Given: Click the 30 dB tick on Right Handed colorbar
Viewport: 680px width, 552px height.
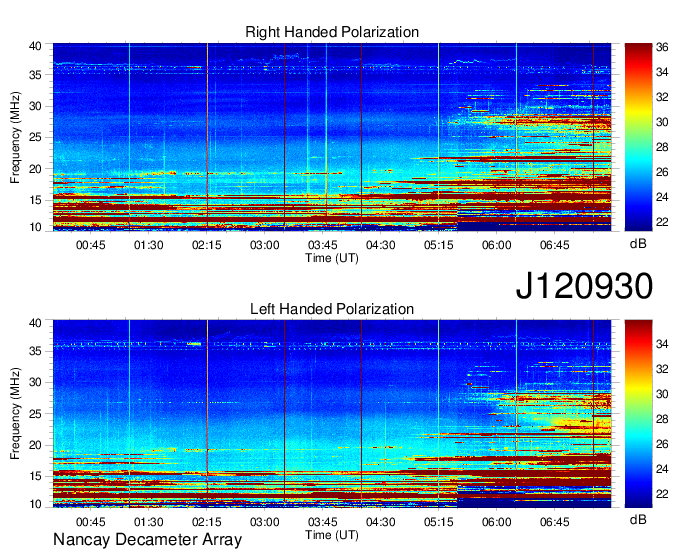Looking at the screenshot, I should point(662,122).
